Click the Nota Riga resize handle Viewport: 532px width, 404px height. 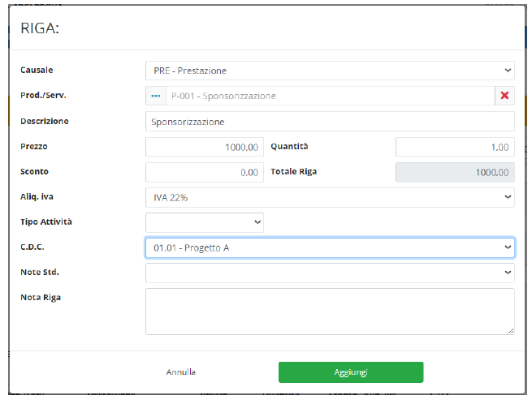[x=510, y=330]
